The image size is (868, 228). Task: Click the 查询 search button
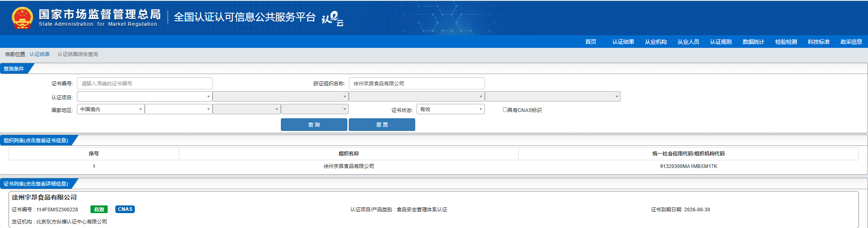(314, 125)
